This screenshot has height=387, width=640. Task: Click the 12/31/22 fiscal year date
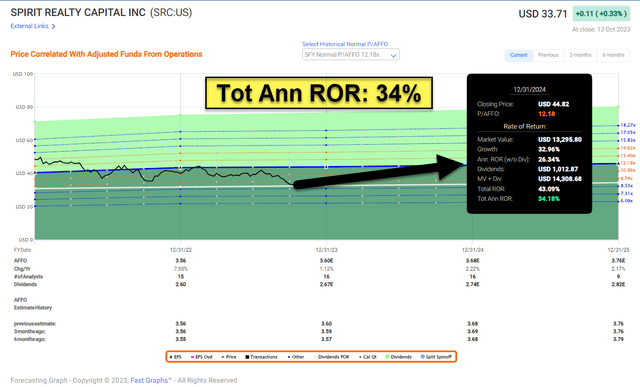click(x=180, y=249)
